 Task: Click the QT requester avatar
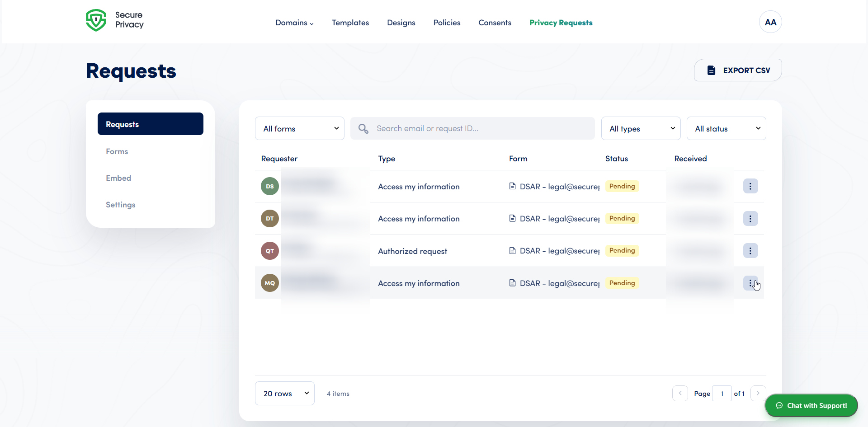270,251
